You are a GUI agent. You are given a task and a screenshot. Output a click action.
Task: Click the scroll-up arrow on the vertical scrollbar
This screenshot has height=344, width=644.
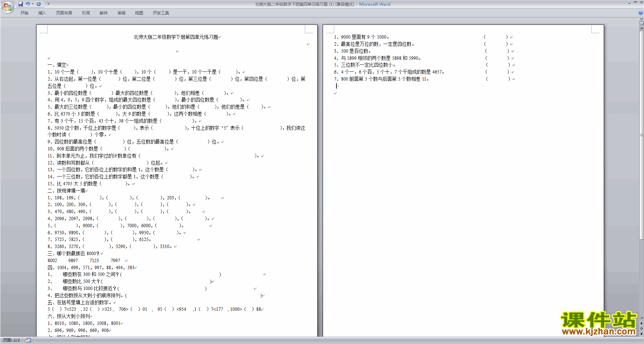click(642, 29)
